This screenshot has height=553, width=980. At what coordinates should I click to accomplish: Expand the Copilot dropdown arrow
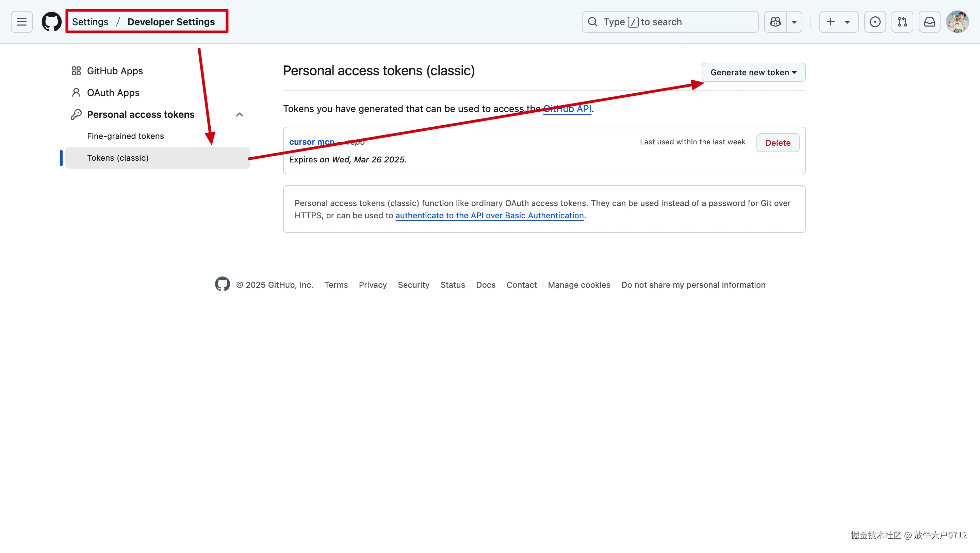pos(794,22)
